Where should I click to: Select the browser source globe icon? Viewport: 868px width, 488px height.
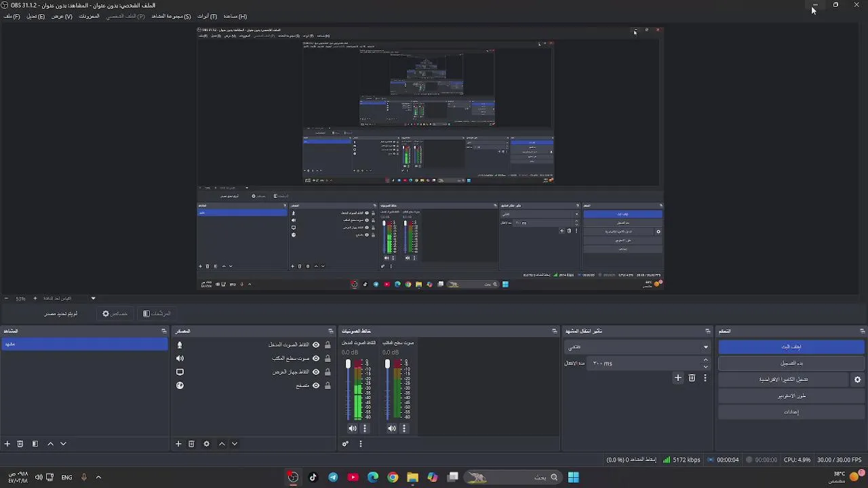pyautogui.click(x=180, y=386)
